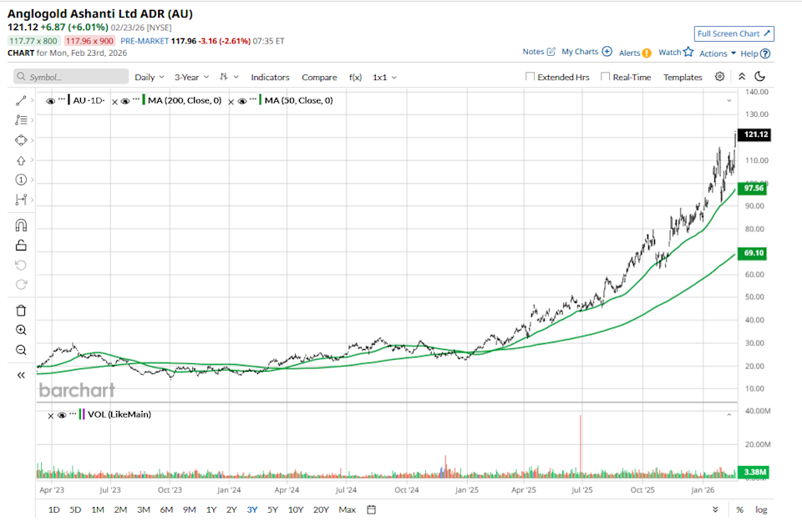This screenshot has height=532, width=802.
Task: Open the Indicators menu
Action: point(270,76)
